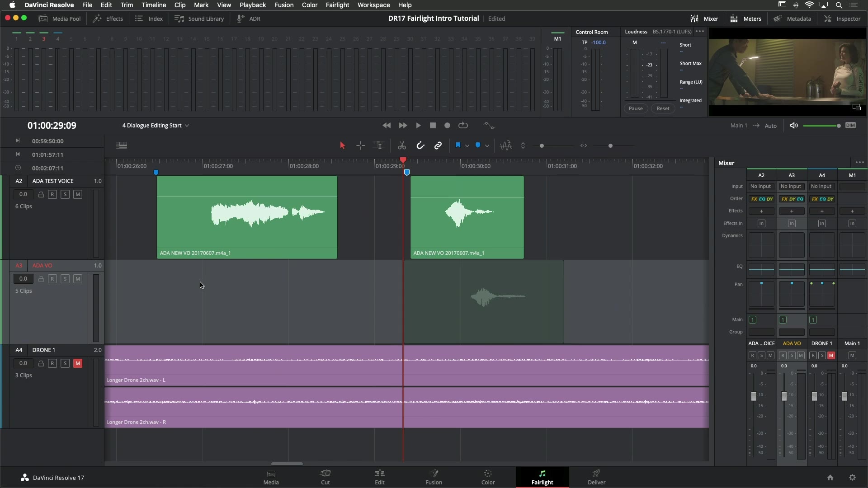Add effect to mixer channel A2
The height and width of the screenshot is (488, 868).
click(x=761, y=211)
